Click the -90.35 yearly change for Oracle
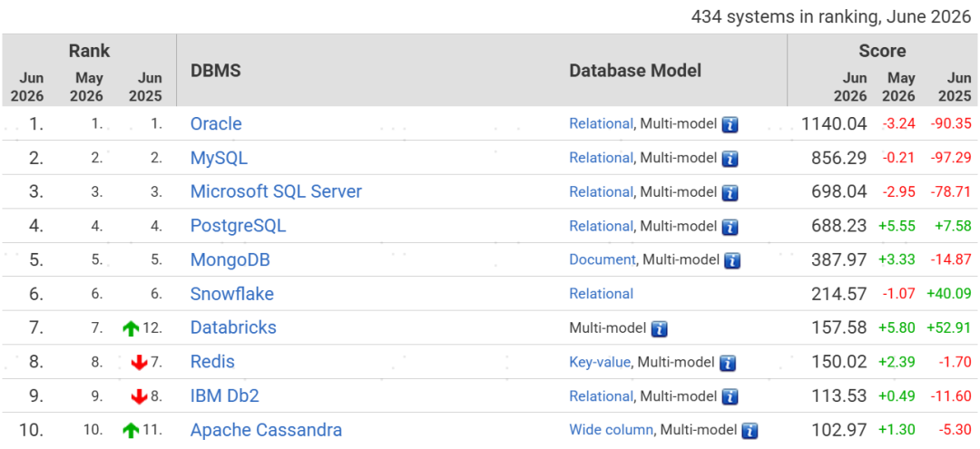980x449 pixels. point(951,124)
